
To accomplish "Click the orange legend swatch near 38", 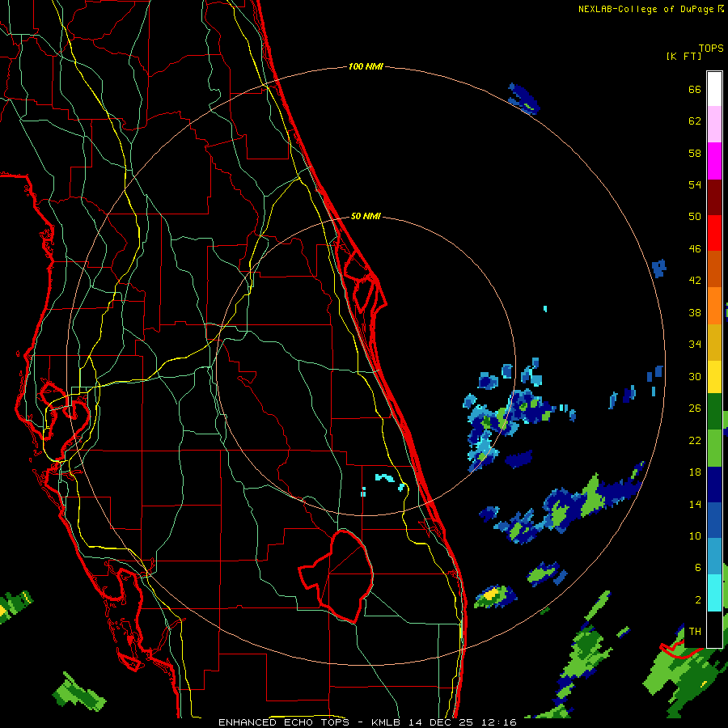I will coord(714,306).
